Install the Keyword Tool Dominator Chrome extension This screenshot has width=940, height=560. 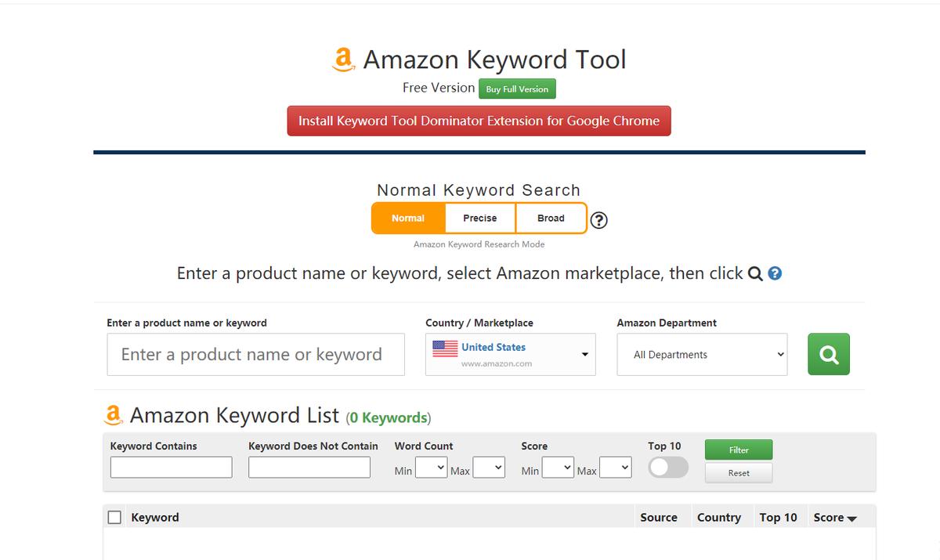(479, 121)
